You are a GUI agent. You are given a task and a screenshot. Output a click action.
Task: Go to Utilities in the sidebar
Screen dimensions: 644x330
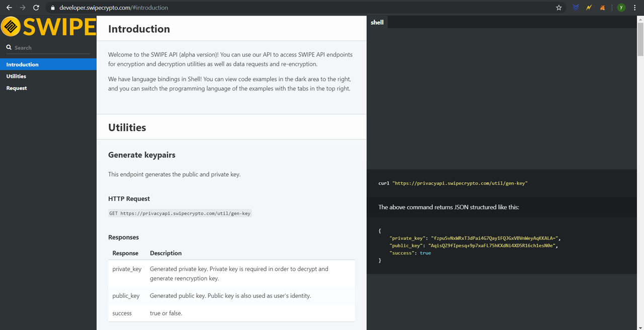click(x=16, y=76)
